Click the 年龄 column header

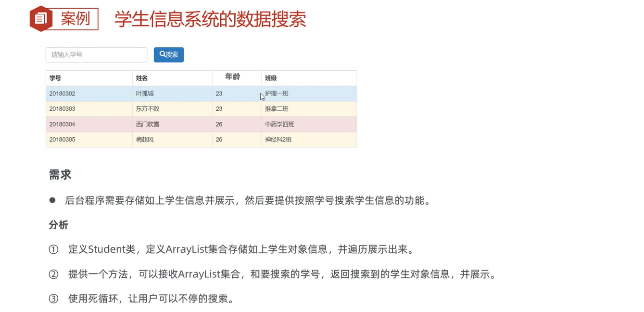(x=233, y=77)
